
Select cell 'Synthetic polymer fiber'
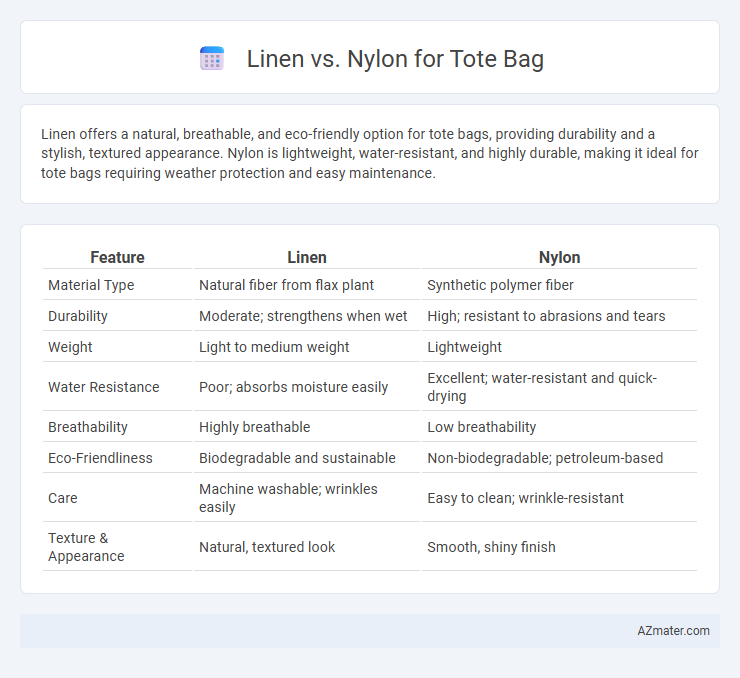(500, 285)
